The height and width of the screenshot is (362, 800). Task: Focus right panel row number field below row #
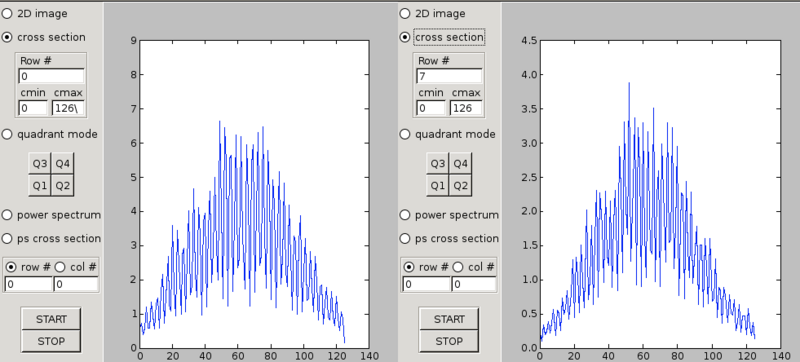point(427,284)
